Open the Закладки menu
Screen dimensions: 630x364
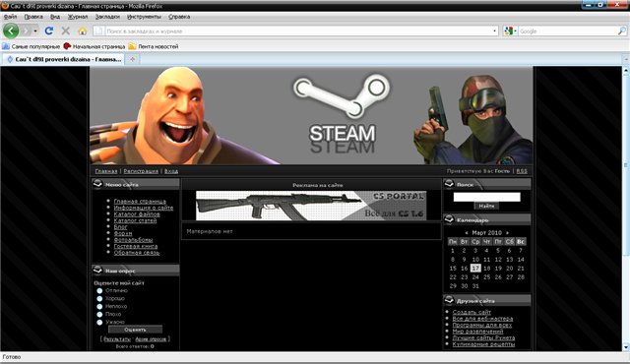click(107, 17)
